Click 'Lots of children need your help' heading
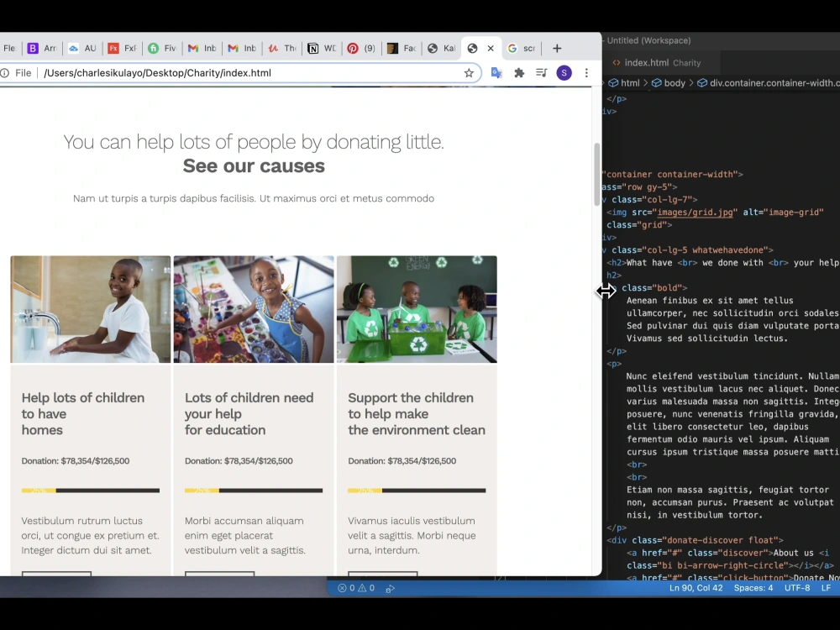Image resolution: width=840 pixels, height=630 pixels. [x=249, y=413]
